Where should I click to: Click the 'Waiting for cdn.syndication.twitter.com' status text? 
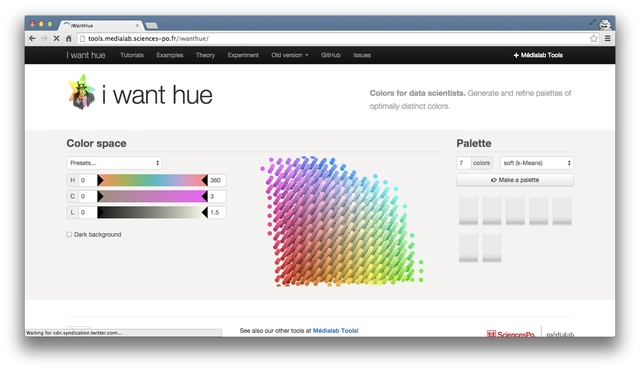point(74,333)
